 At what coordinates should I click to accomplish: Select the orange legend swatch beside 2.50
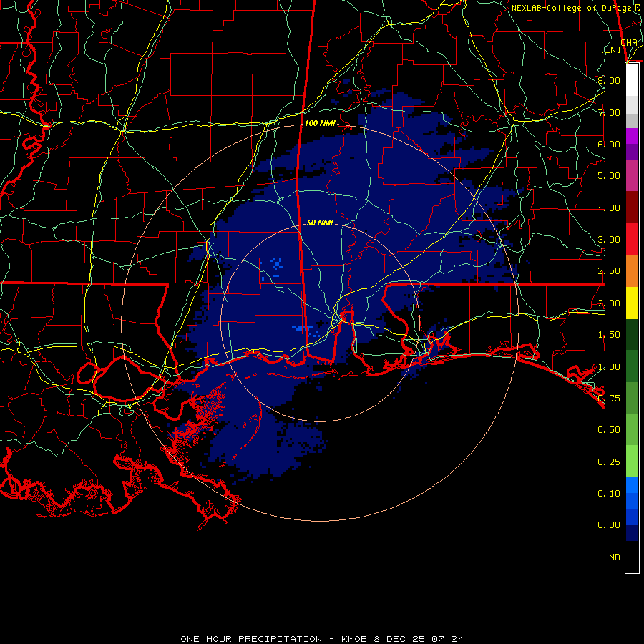632,271
